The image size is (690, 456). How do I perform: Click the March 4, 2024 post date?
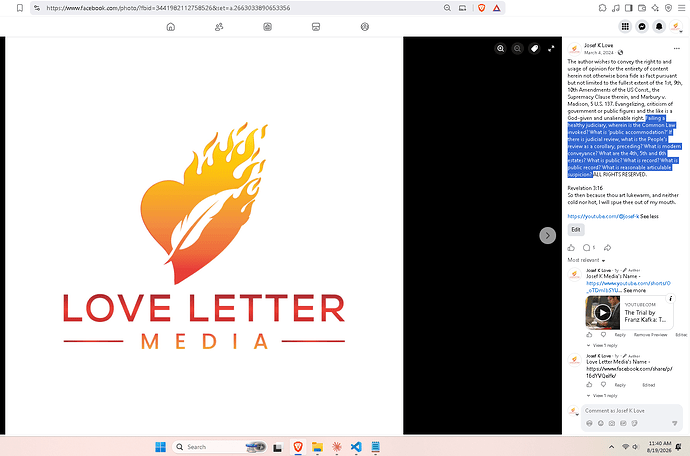(x=598, y=52)
